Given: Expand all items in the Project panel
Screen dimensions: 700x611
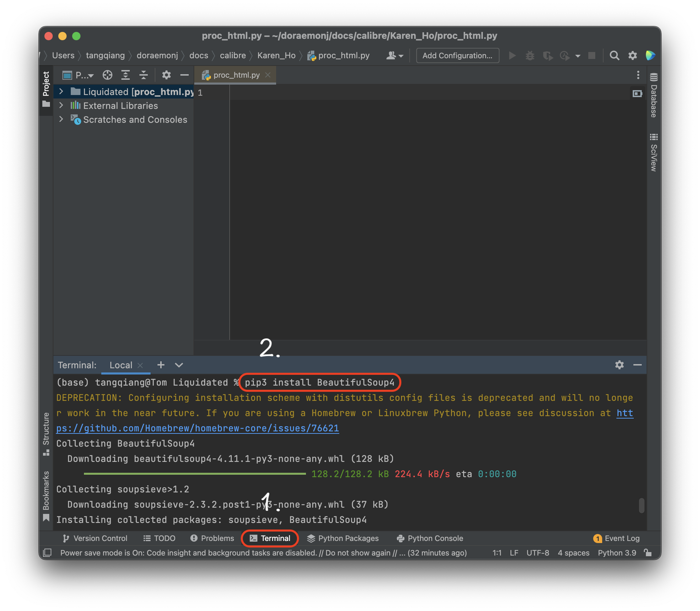Looking at the screenshot, I should pos(125,75).
